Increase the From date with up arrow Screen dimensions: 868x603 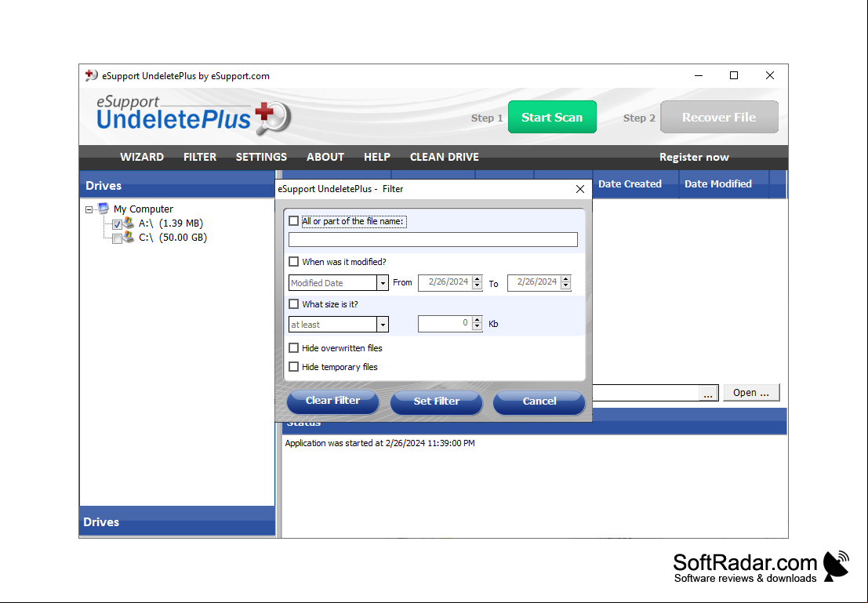pyautogui.click(x=478, y=279)
